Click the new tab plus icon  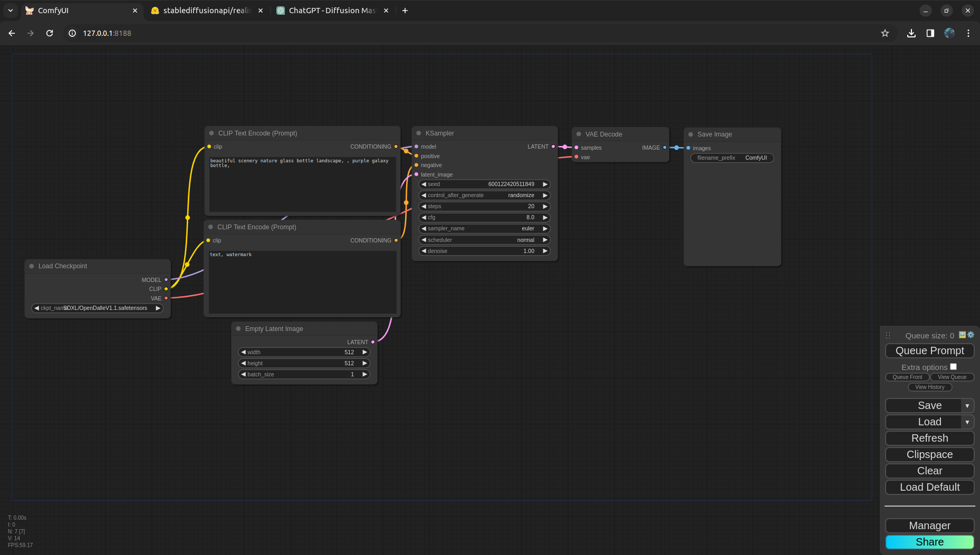click(405, 11)
